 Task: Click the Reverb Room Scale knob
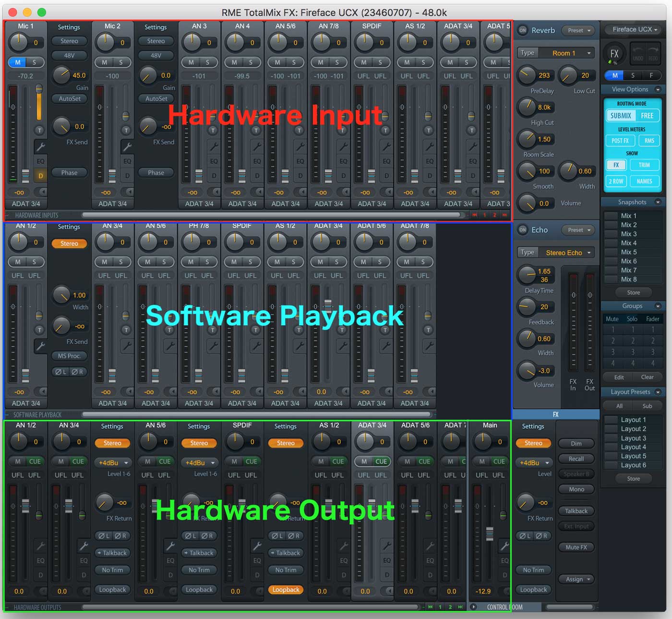point(526,139)
